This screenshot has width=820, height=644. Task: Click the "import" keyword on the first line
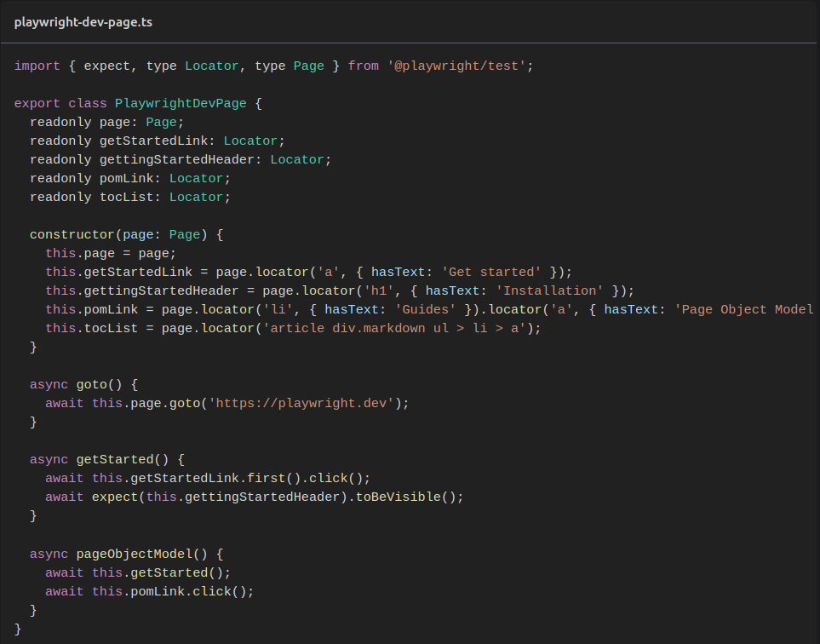coord(37,66)
